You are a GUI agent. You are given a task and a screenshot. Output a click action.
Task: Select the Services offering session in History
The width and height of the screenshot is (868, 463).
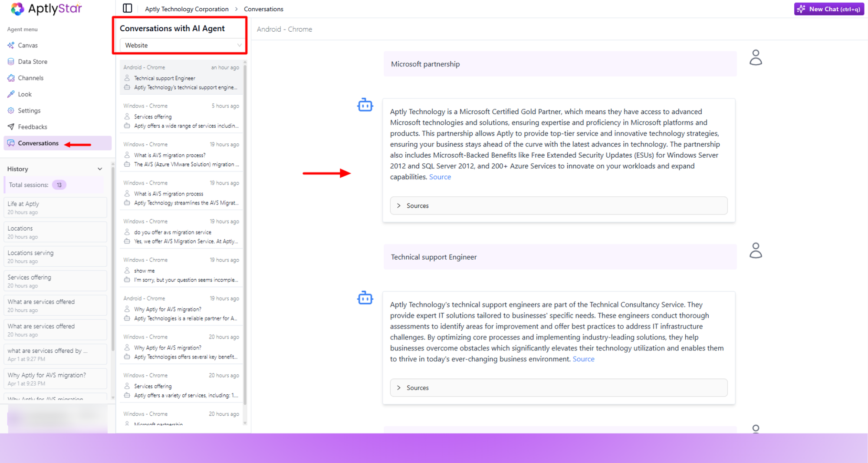click(x=55, y=280)
